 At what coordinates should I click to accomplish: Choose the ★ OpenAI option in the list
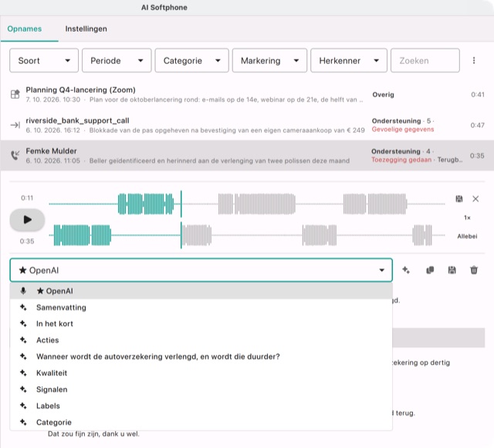pos(201,291)
